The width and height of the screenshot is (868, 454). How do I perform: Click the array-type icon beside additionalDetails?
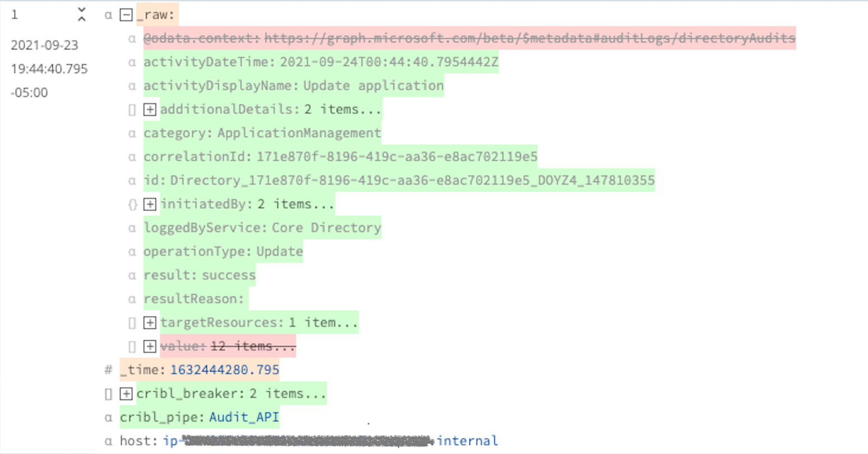point(132,109)
